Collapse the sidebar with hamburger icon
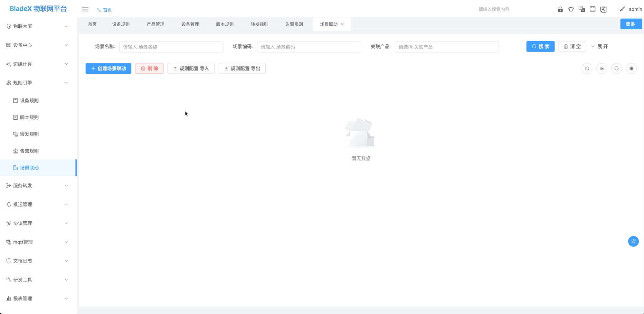The width and height of the screenshot is (644, 314). coord(85,9)
